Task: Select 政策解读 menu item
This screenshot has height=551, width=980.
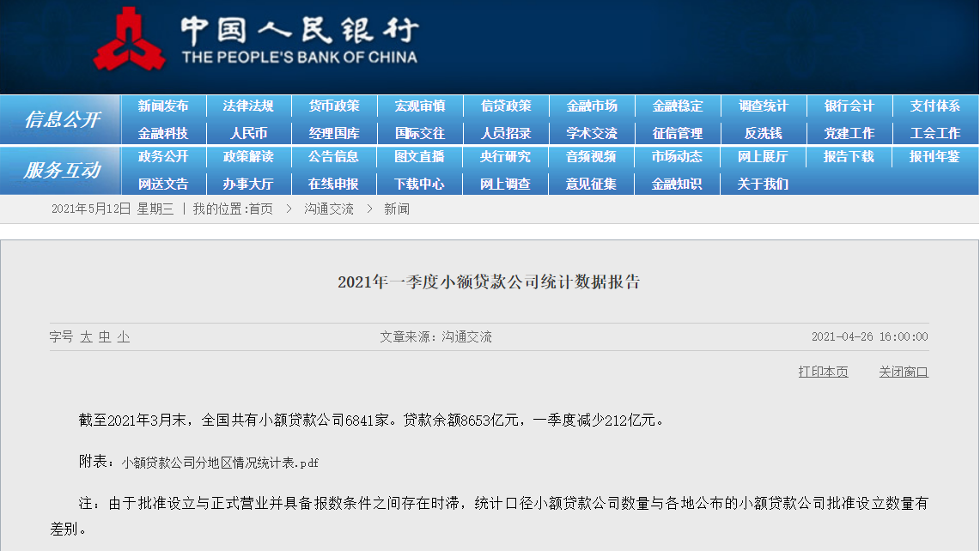Action: click(x=249, y=157)
